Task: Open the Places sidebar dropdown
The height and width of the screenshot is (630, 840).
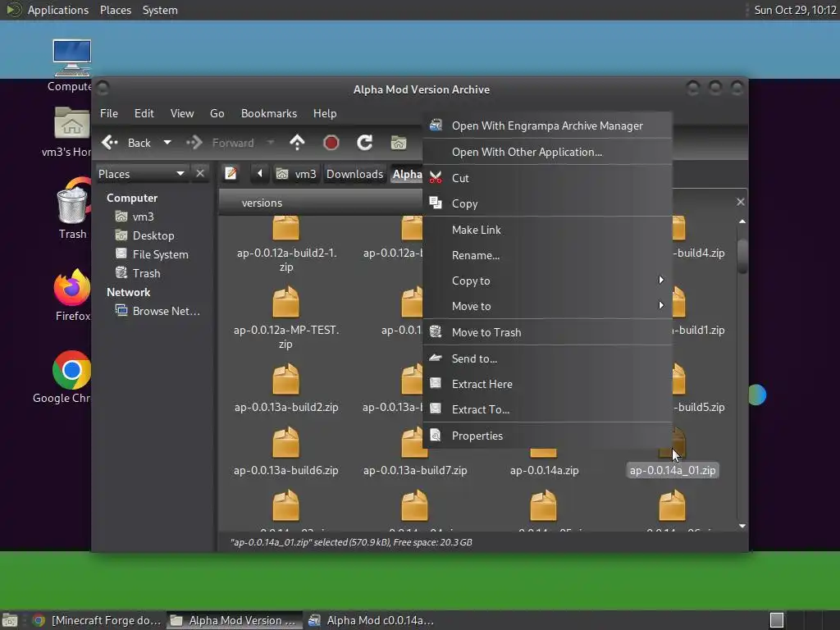Action: click(142, 174)
